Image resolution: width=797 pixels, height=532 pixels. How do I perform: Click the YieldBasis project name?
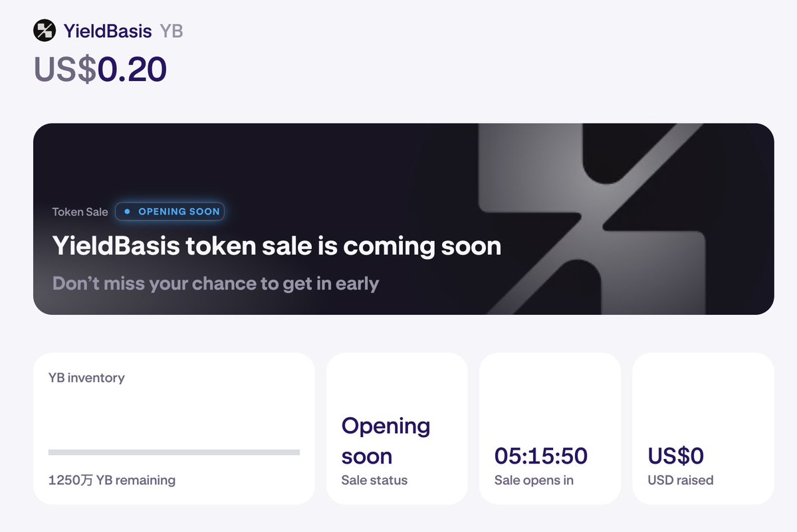click(108, 31)
